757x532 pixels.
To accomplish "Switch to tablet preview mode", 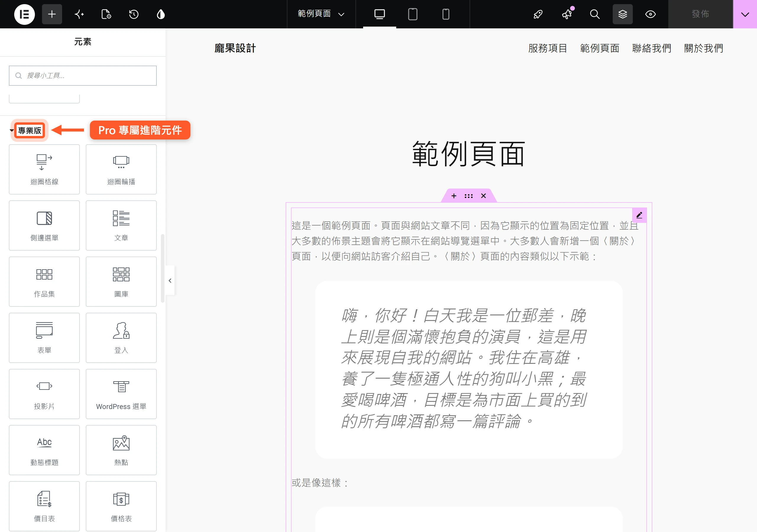I will click(x=413, y=14).
